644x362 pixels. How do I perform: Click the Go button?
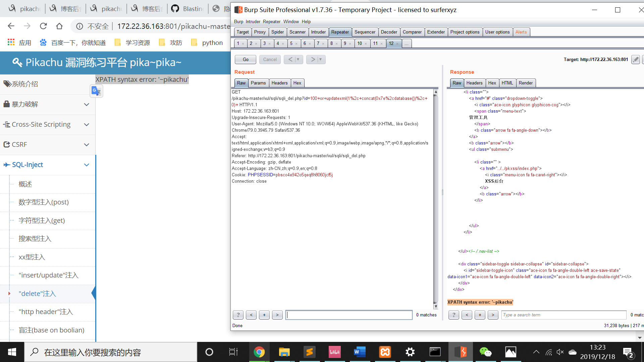click(x=246, y=59)
